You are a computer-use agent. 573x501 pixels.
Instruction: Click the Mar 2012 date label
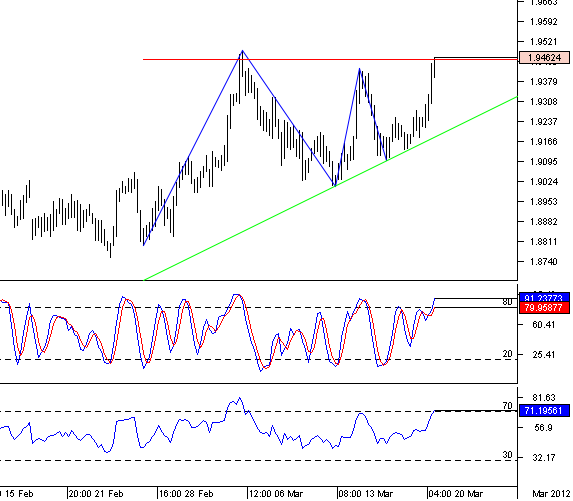pos(551,494)
